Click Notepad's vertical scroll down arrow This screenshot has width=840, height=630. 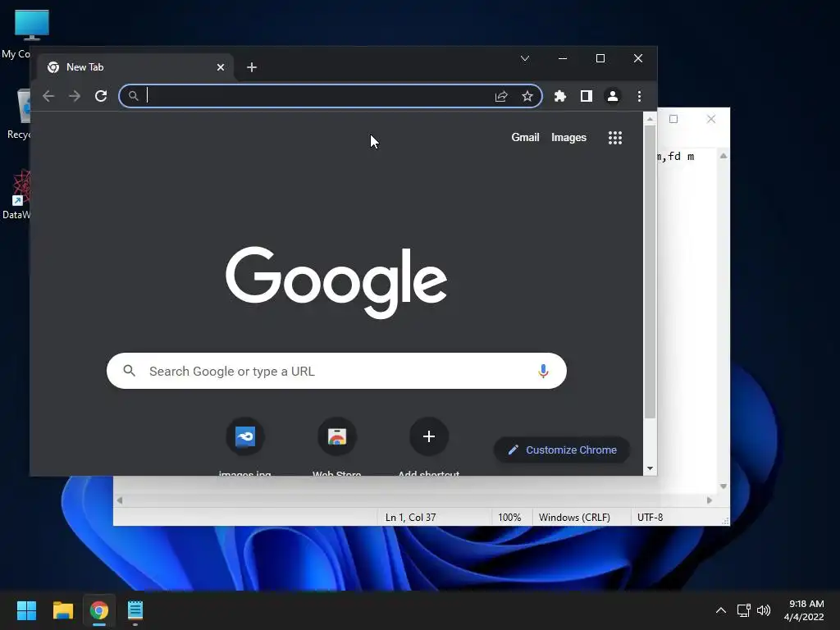724,486
